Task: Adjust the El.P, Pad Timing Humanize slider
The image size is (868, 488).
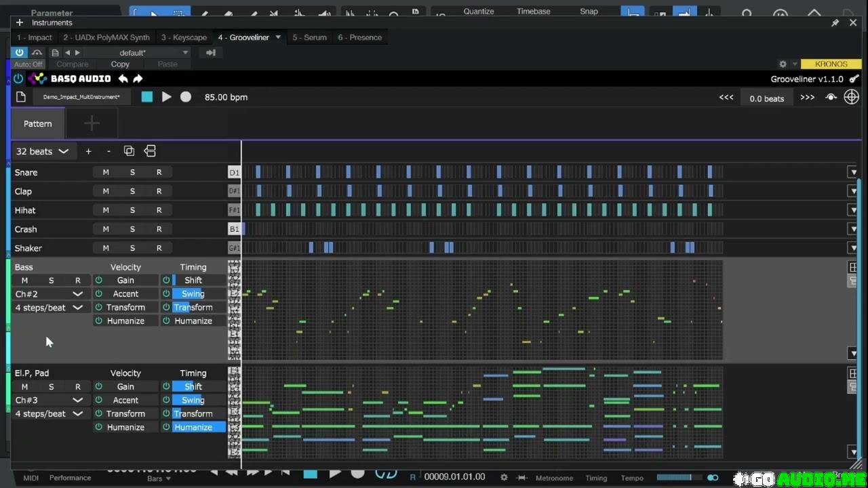Action: [199, 427]
